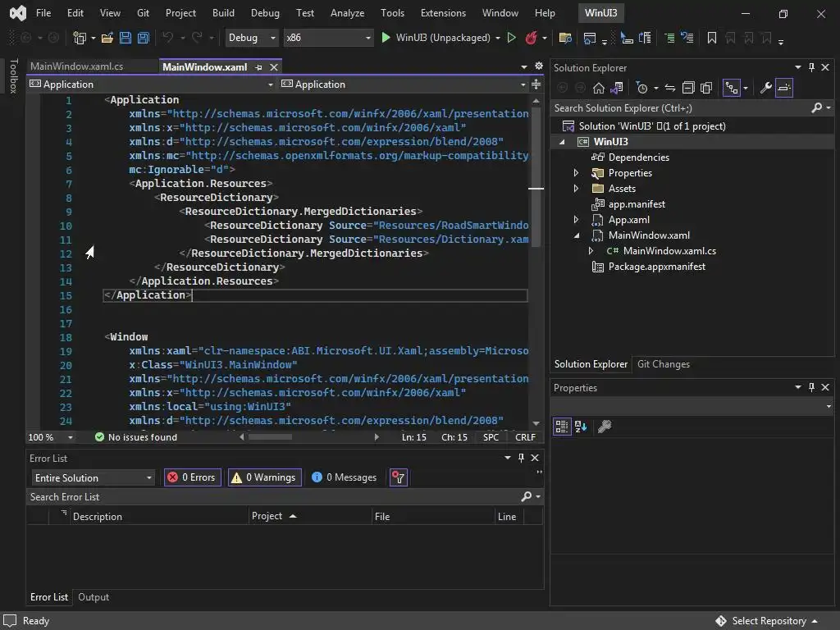Image resolution: width=840 pixels, height=630 pixels.
Task: Toggle Preview Selected Items in Solution Explorer
Action: coord(784,88)
